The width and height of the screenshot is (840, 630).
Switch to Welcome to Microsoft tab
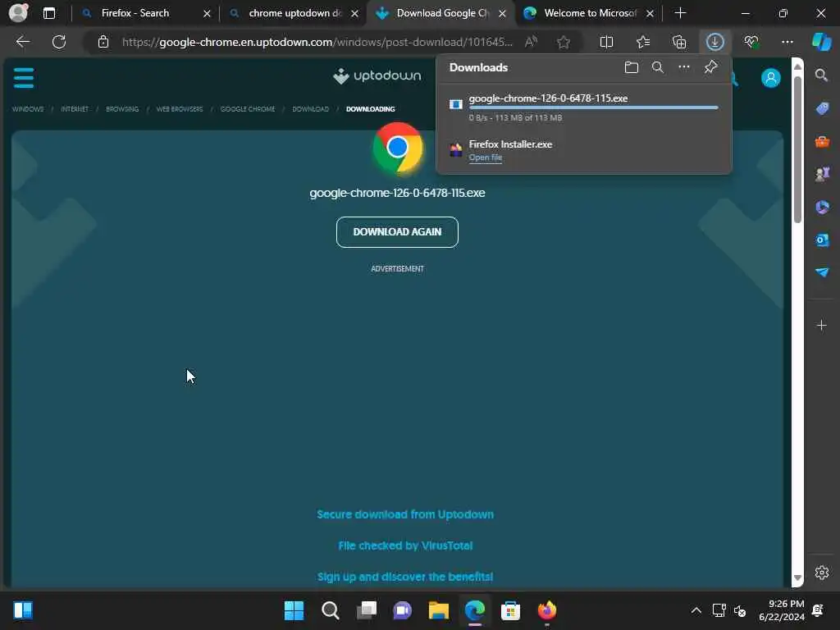[x=590, y=13]
